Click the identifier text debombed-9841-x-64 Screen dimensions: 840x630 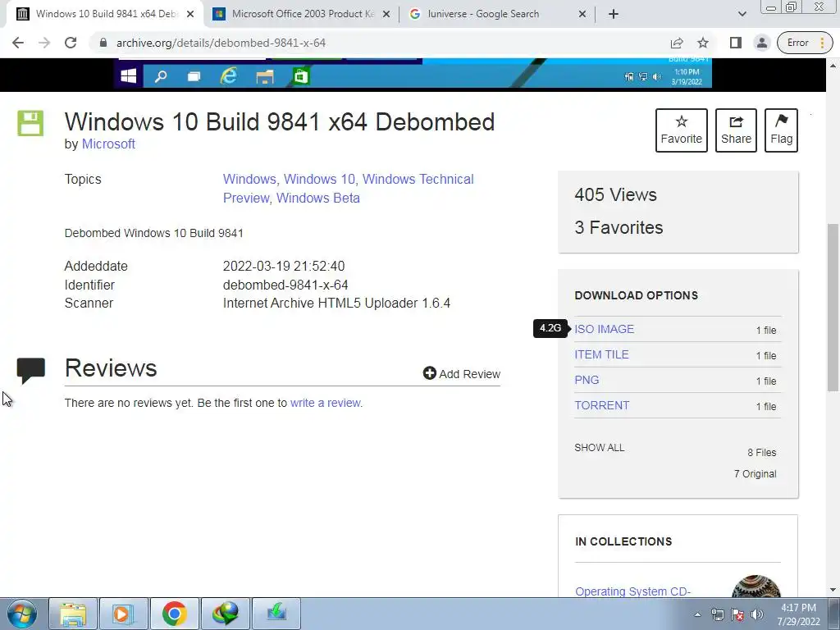[285, 285]
